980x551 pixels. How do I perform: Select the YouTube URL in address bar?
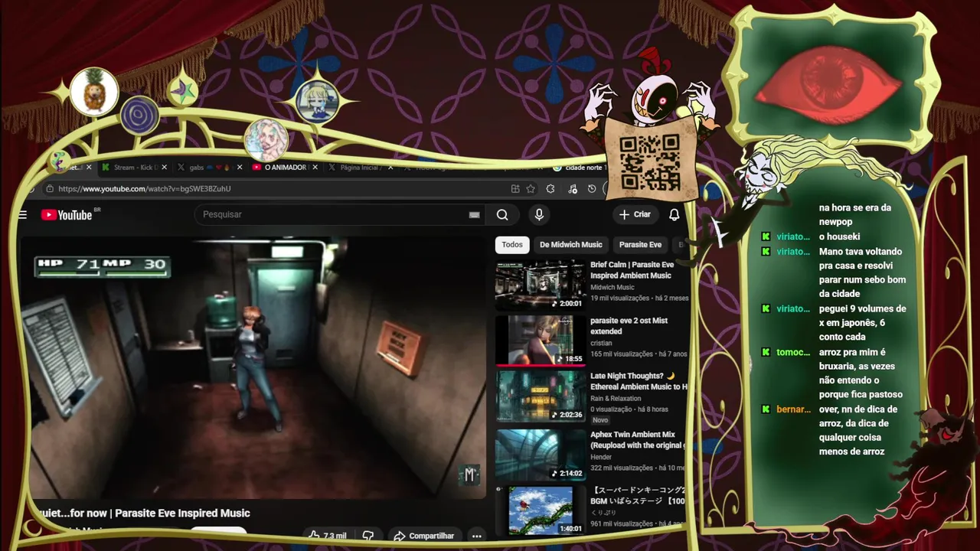145,189
